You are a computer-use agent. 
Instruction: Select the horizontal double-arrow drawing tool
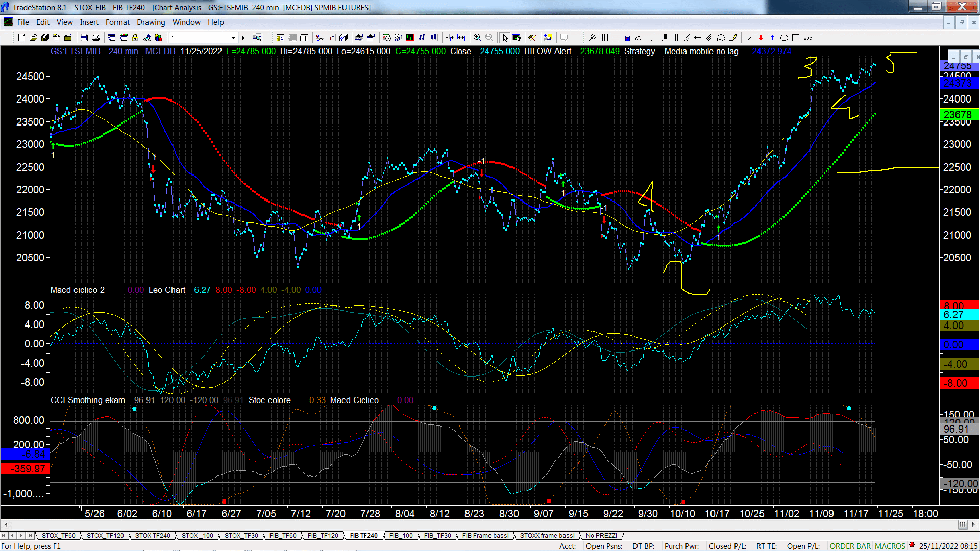[x=698, y=38]
